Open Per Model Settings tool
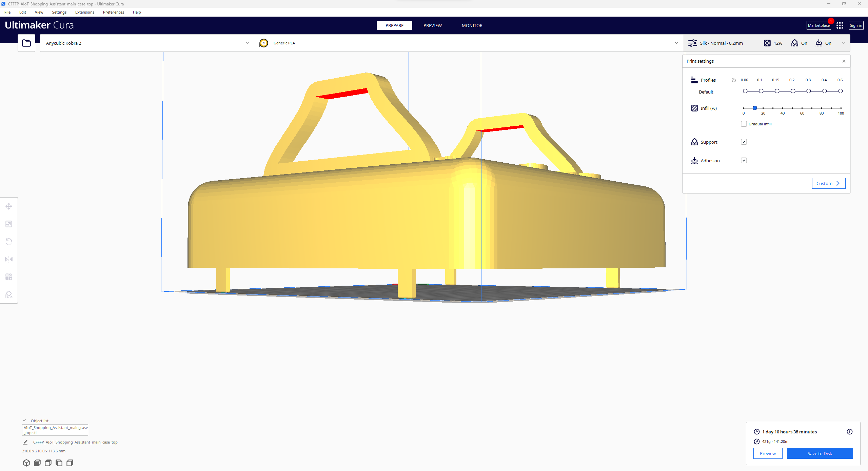The image size is (868, 471). (8, 277)
